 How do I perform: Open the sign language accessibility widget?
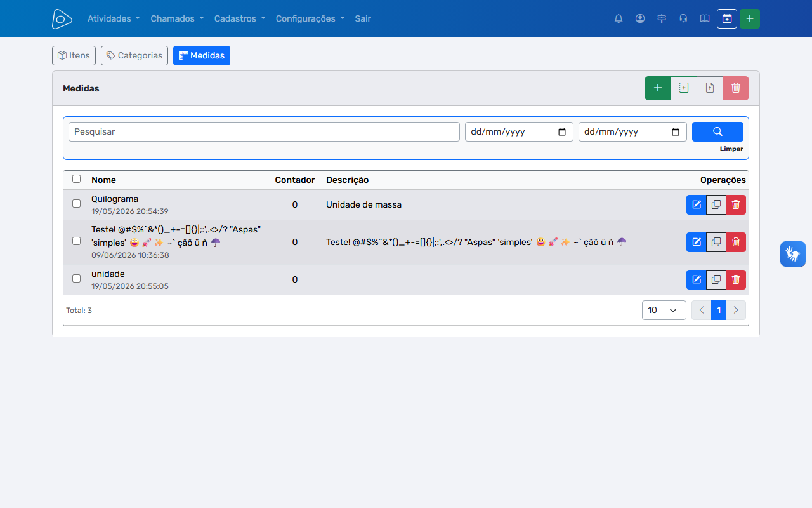[x=793, y=254]
